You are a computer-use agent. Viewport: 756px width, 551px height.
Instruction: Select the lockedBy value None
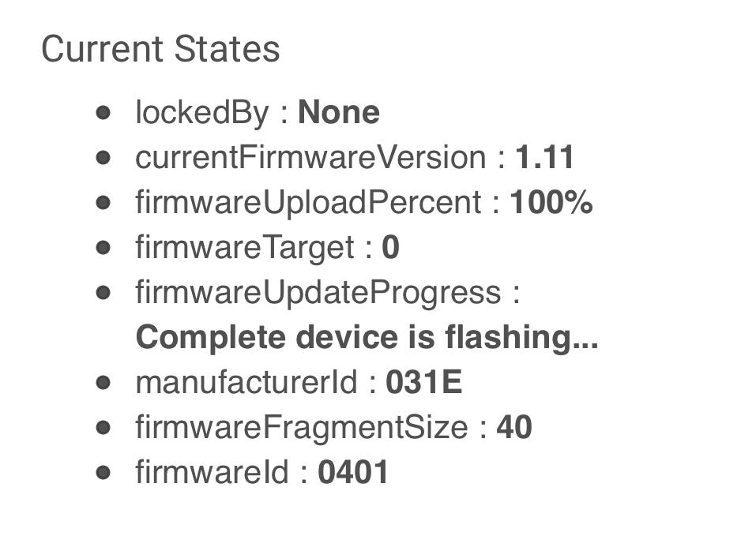(339, 113)
